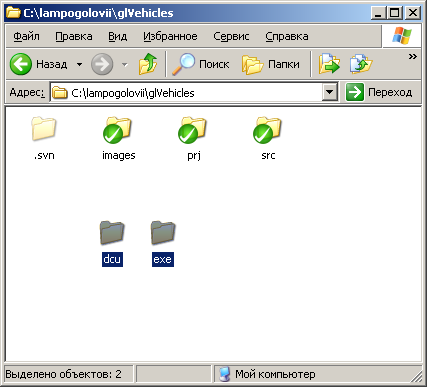
Task: Expand the address bar dropdown
Action: pos(330,92)
